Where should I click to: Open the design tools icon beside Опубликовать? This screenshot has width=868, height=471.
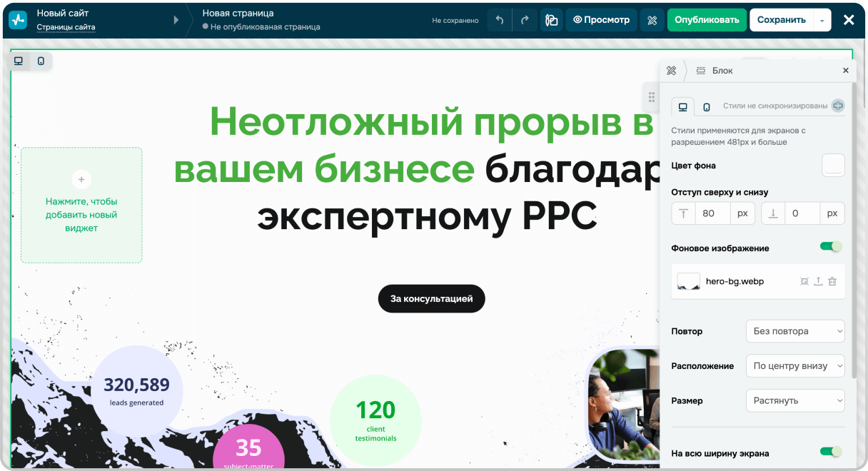pyautogui.click(x=652, y=20)
